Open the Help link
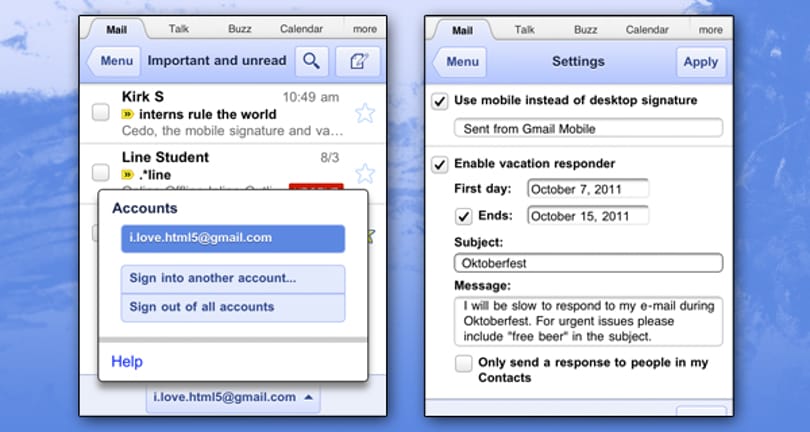The width and height of the screenshot is (810, 432). pos(127,362)
